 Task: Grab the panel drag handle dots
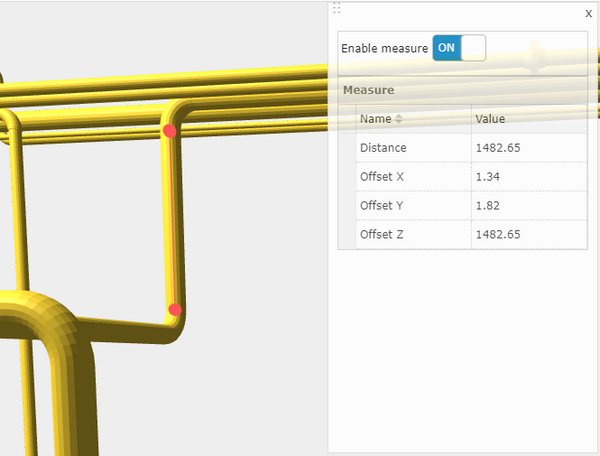click(x=336, y=8)
